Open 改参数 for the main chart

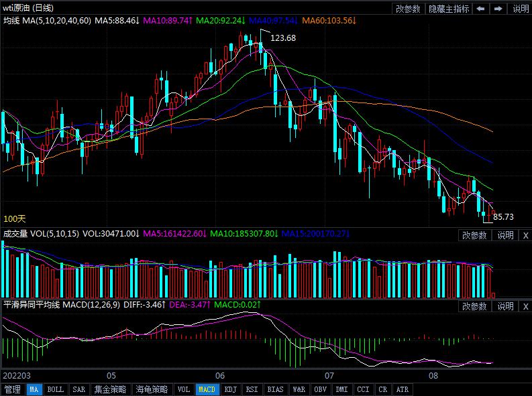pyautogui.click(x=407, y=9)
